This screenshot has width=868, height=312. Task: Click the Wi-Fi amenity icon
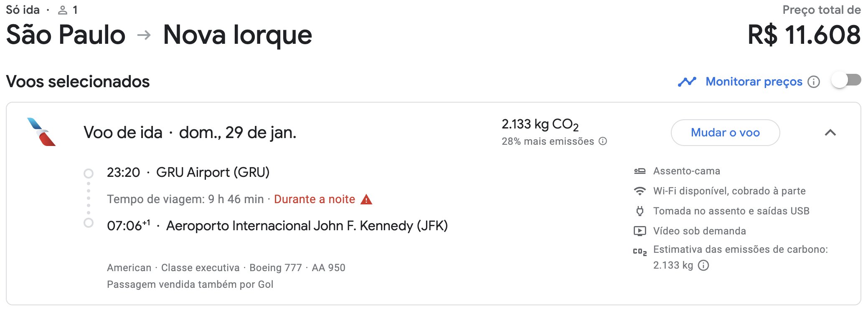pos(640,191)
